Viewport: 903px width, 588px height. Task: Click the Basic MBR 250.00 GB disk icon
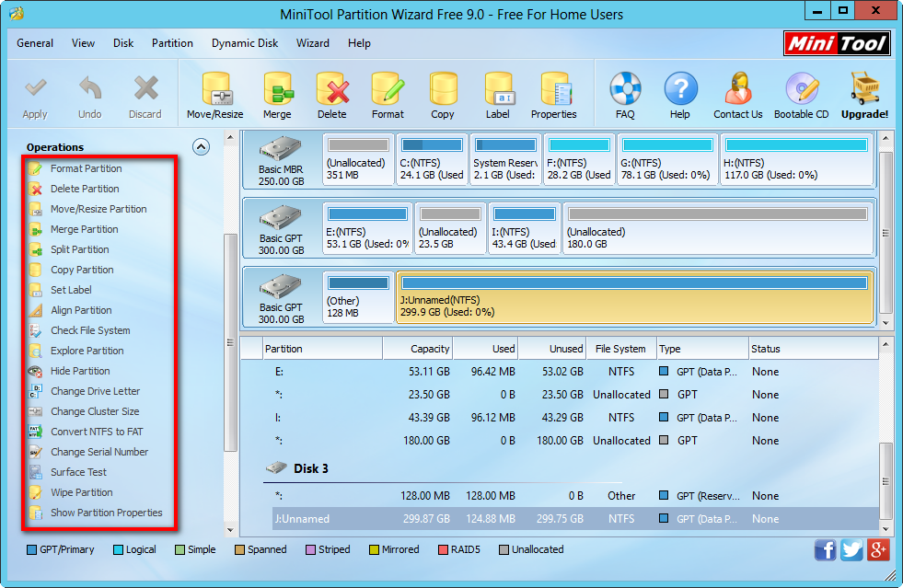(281, 149)
